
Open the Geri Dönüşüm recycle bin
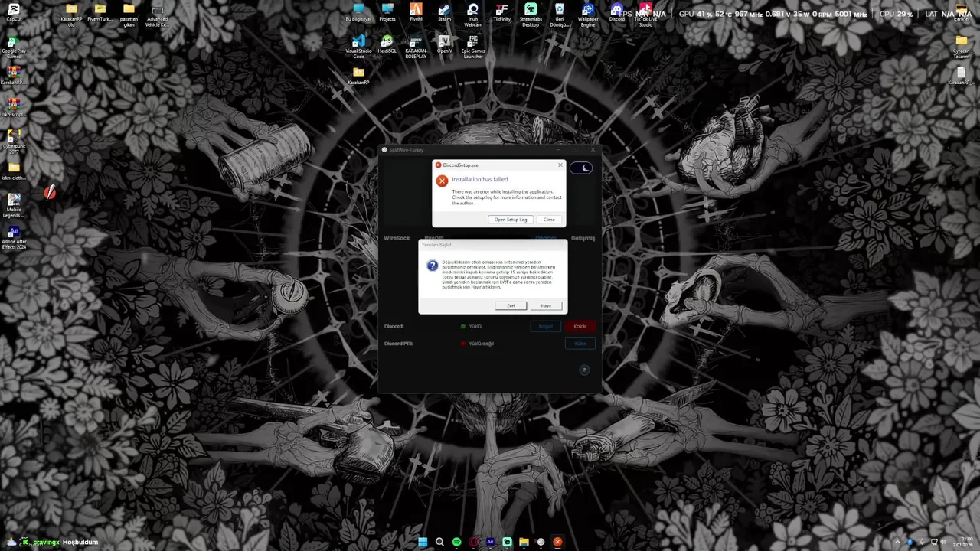pyautogui.click(x=559, y=15)
